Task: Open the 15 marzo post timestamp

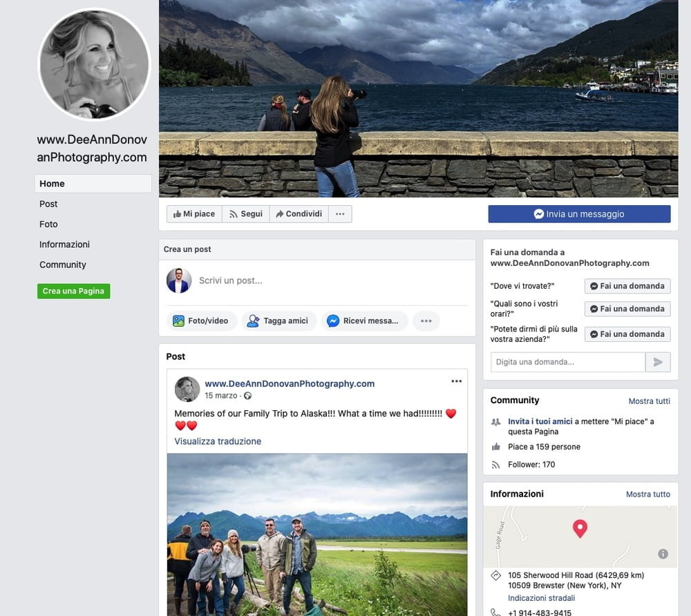Action: [x=221, y=396]
